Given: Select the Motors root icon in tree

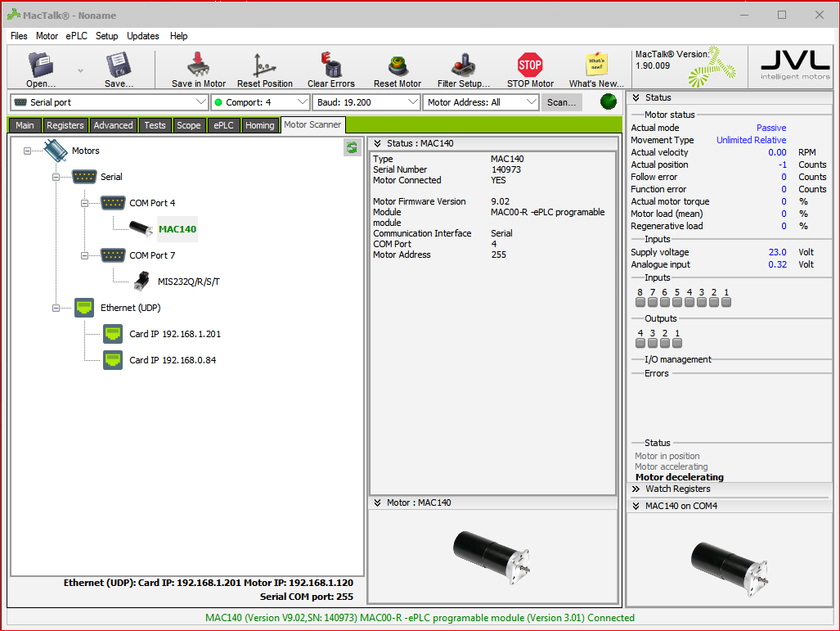Looking at the screenshot, I should point(55,151).
